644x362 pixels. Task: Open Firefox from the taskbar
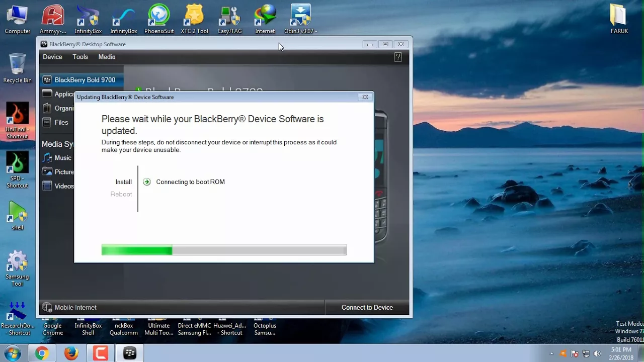pos(71,353)
